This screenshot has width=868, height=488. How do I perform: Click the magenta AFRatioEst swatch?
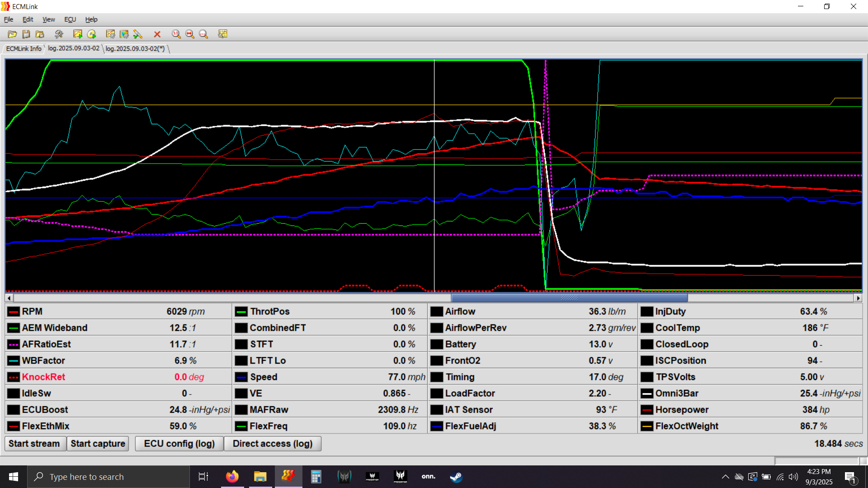14,344
